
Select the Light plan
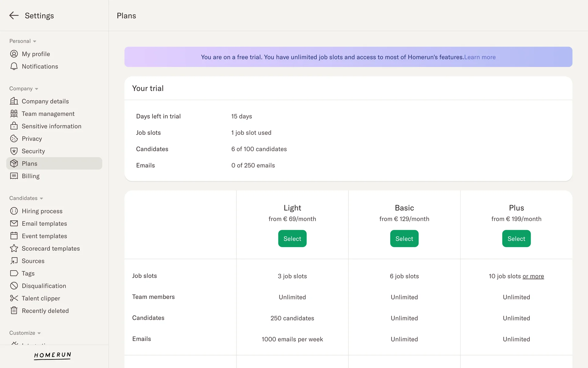(x=292, y=239)
